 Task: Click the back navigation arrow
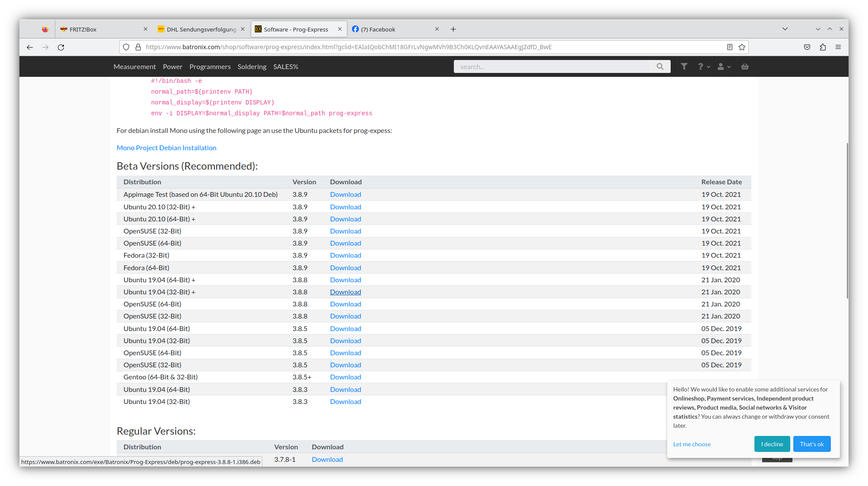click(30, 47)
